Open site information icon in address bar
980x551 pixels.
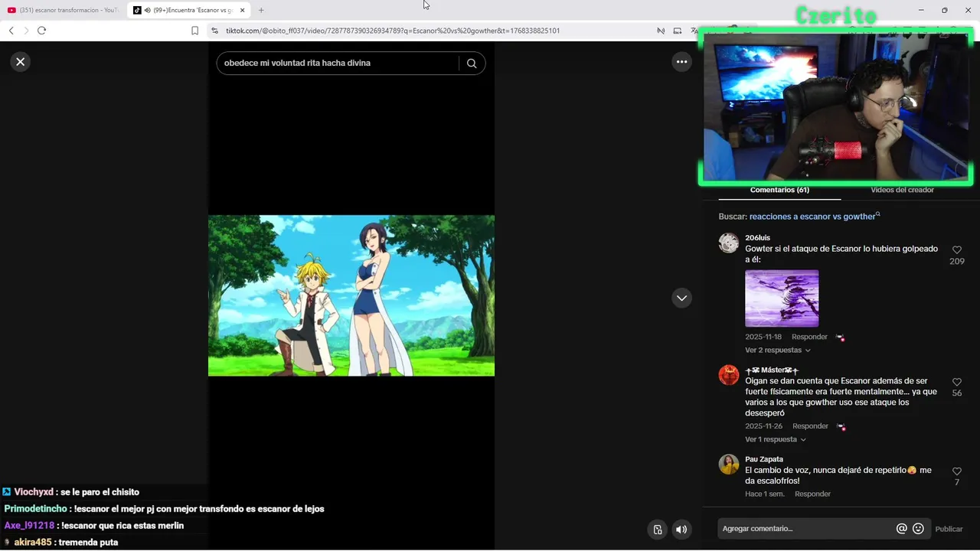[x=214, y=31]
